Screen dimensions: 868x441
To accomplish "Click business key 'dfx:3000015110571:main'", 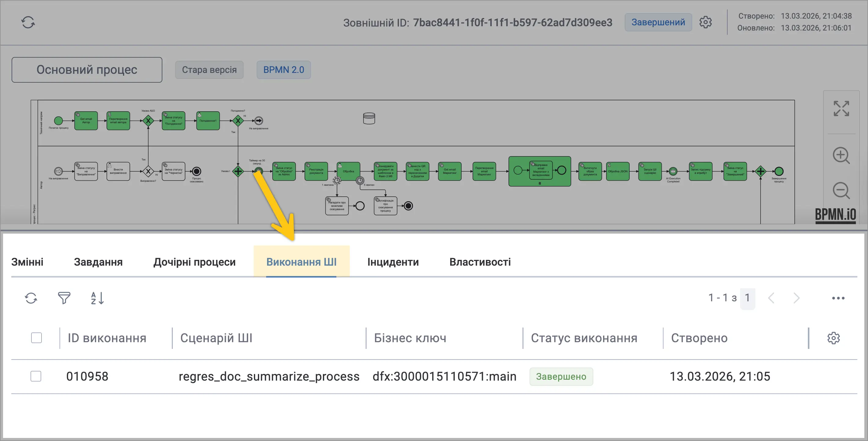I will click(x=444, y=376).
